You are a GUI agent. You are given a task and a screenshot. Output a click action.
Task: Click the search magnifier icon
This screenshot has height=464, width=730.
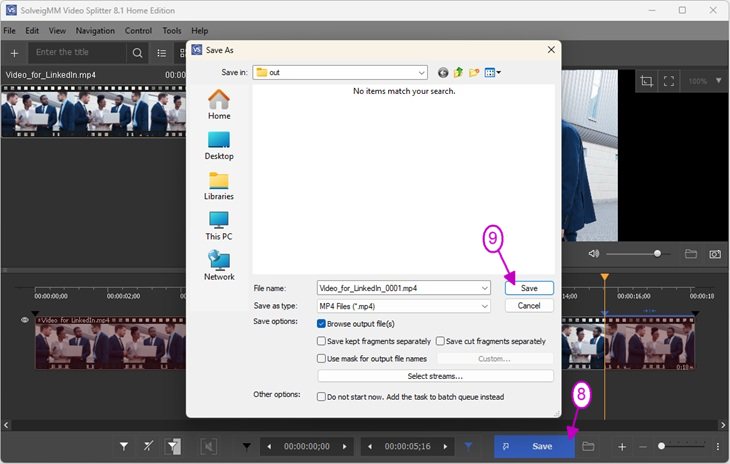click(x=137, y=54)
